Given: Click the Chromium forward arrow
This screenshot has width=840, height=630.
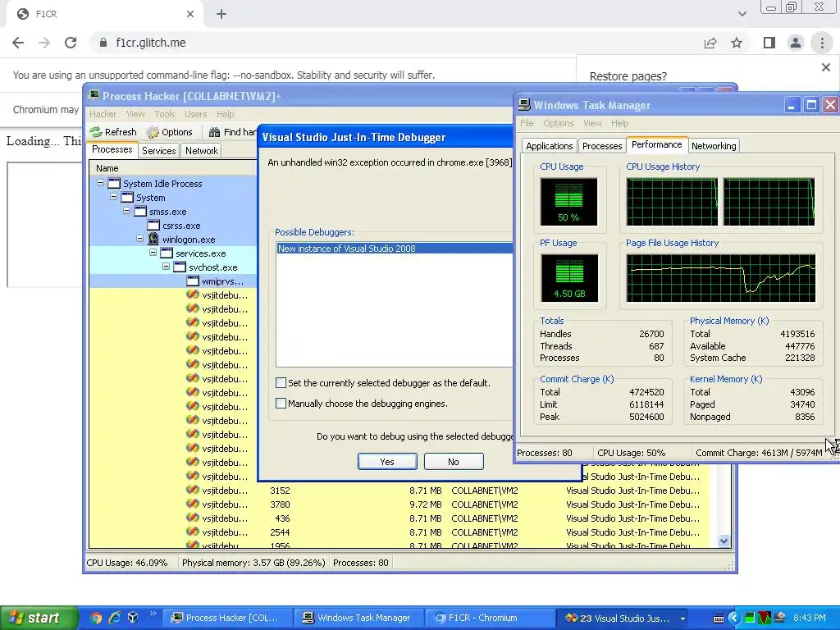Looking at the screenshot, I should 44,43.
